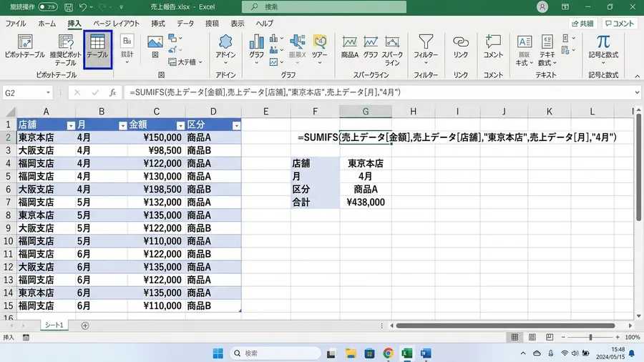Click the 検索 search box in title bar
This screenshot has width=644, height=362.
pyautogui.click(x=324, y=7)
